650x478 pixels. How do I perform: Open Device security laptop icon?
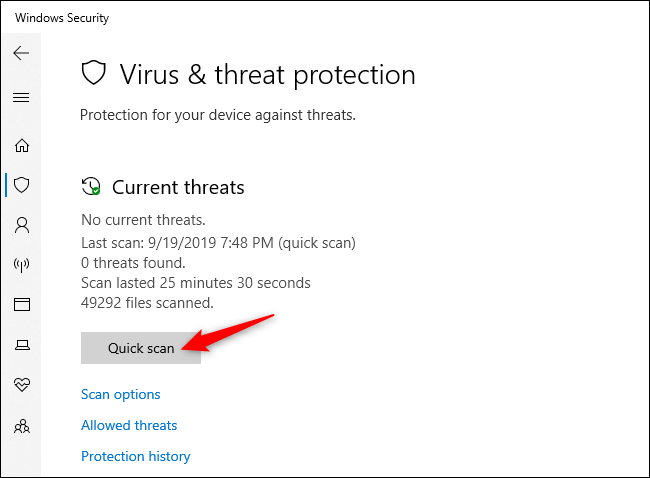(21, 345)
